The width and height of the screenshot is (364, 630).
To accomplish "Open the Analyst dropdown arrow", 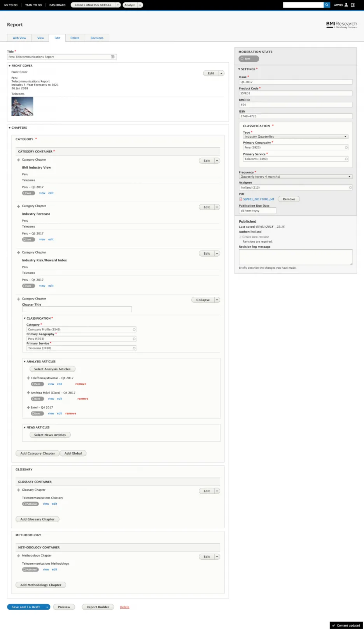I will point(140,5).
